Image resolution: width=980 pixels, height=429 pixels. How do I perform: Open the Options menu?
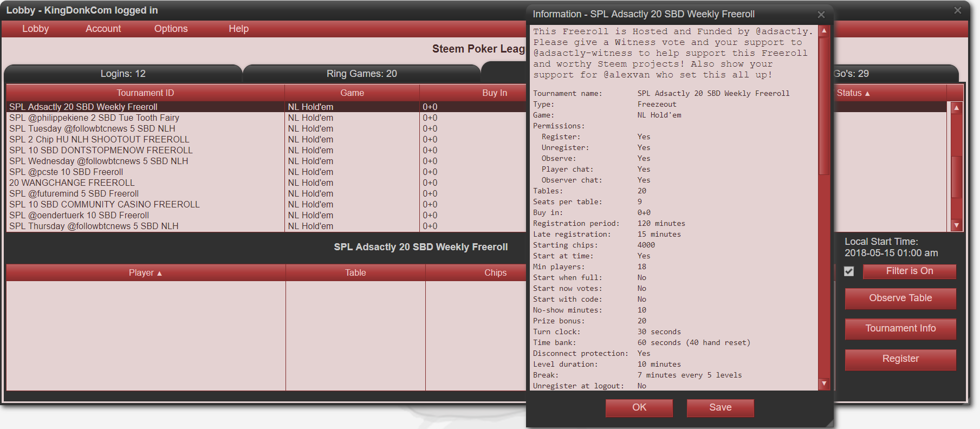[171, 29]
